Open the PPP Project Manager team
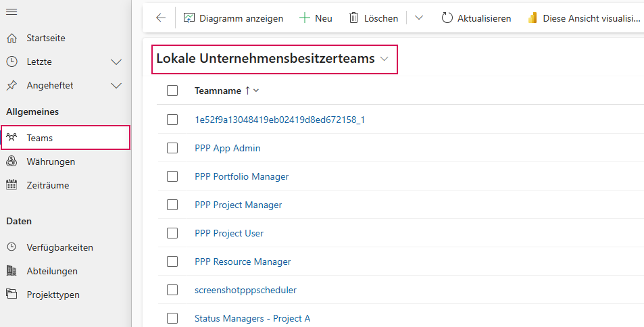 coord(239,205)
